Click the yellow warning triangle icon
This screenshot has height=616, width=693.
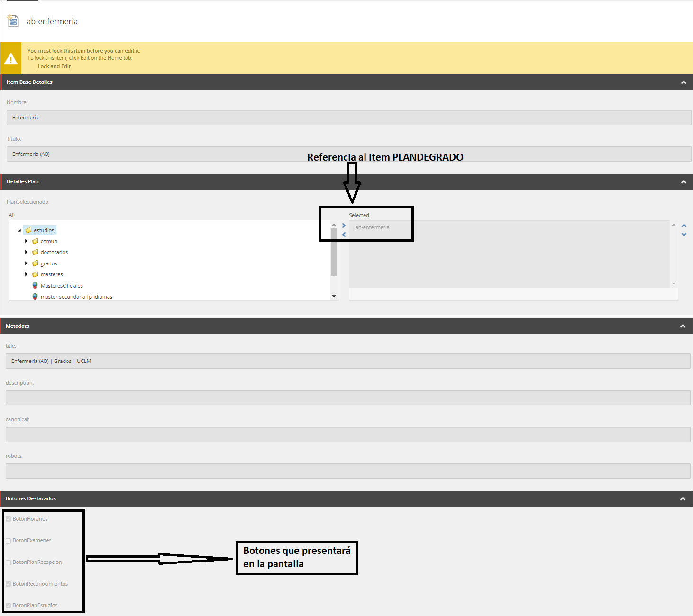click(10, 59)
